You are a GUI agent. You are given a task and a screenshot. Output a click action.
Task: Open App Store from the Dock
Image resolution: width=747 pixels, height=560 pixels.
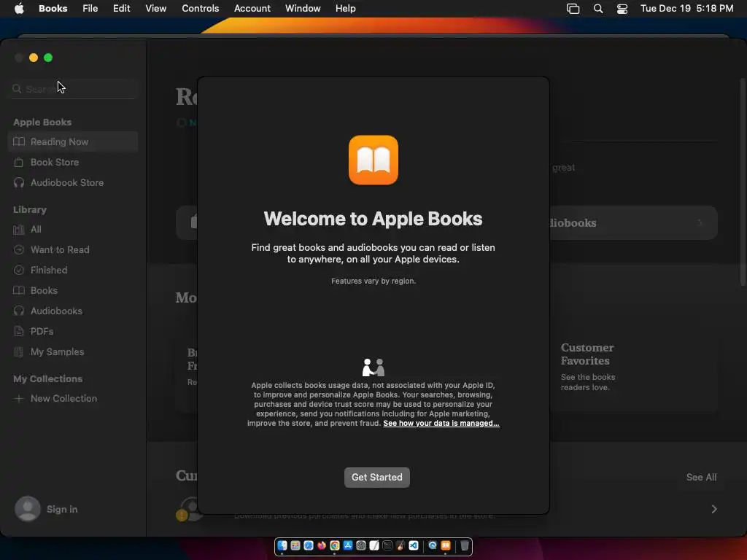tap(348, 545)
